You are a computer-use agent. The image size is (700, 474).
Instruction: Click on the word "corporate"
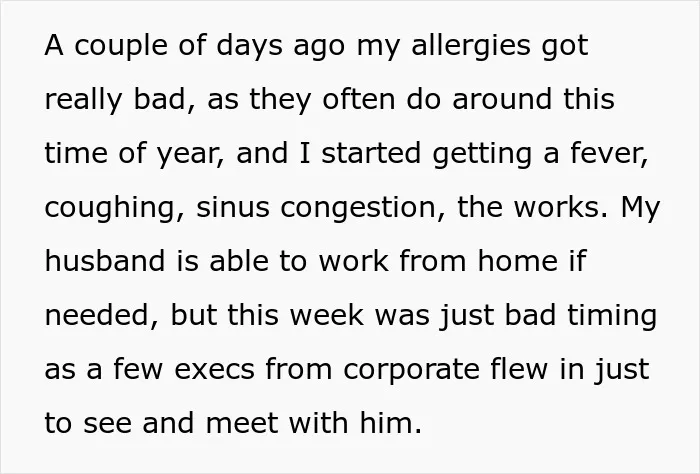point(412,371)
